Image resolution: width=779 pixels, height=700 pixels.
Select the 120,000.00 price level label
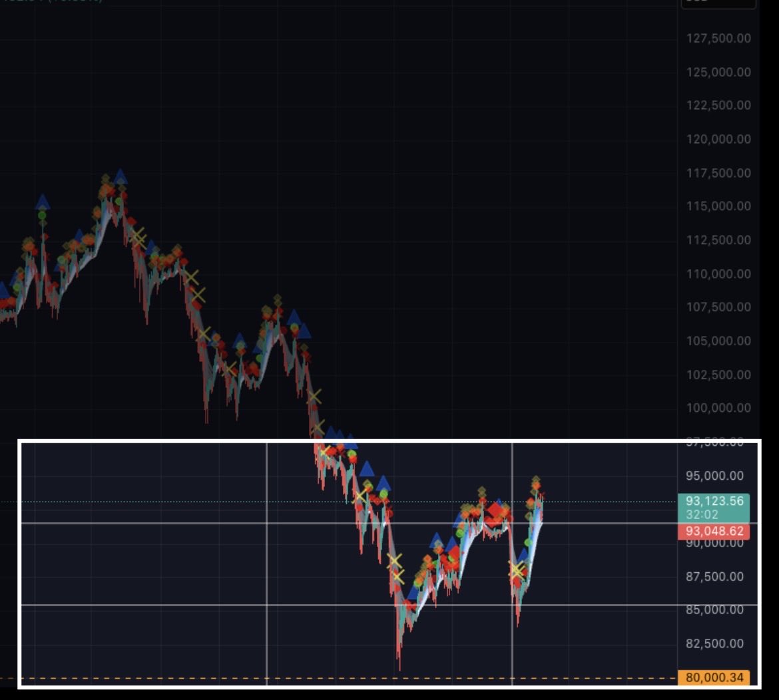click(718, 139)
